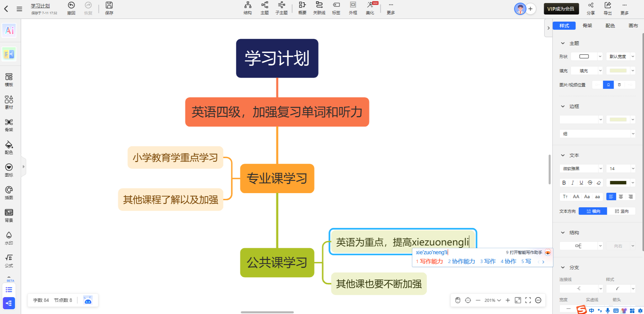644x314 pixels.
Task: Toggle strikethrough text formatting
Action: click(x=590, y=183)
